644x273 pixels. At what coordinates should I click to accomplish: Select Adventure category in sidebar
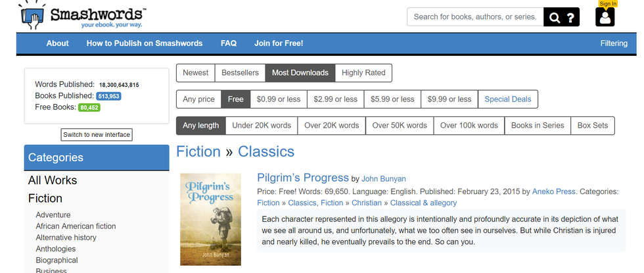pyautogui.click(x=53, y=215)
